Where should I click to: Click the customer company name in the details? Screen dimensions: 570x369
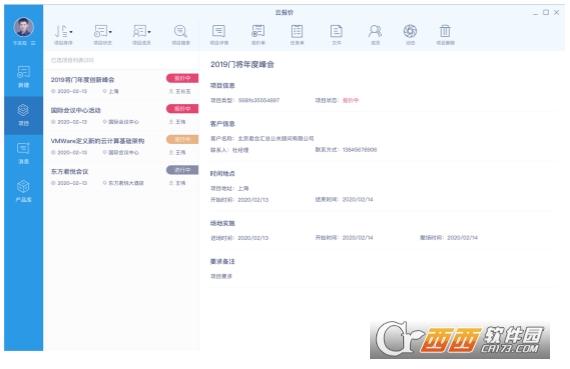pos(276,138)
